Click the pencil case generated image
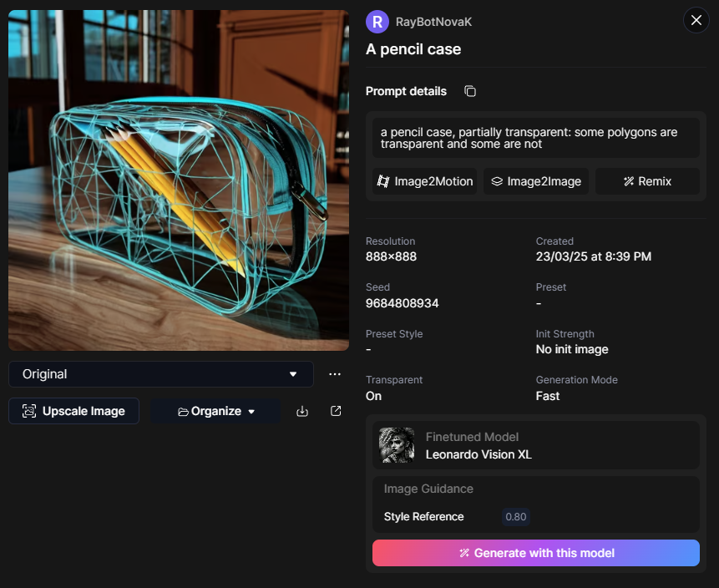 (179, 180)
